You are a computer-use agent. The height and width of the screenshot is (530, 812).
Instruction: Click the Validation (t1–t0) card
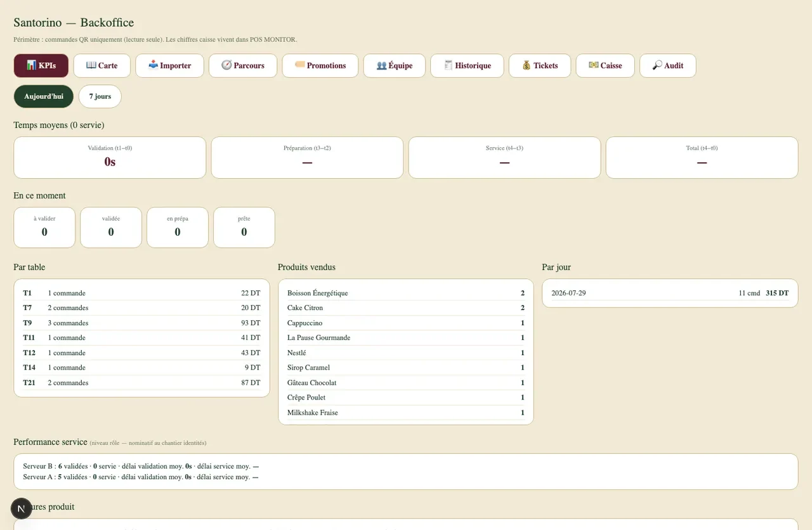click(x=110, y=157)
